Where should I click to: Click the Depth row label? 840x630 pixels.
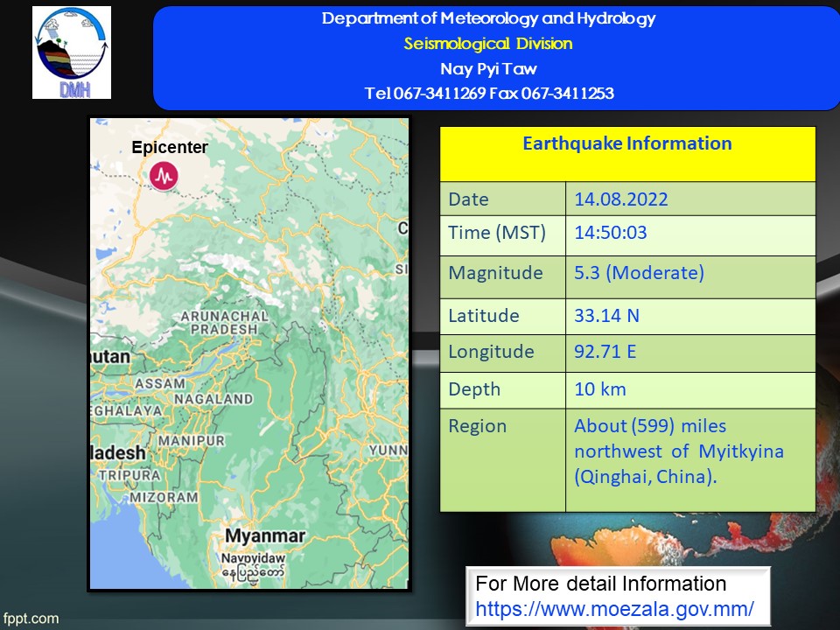tap(474, 388)
